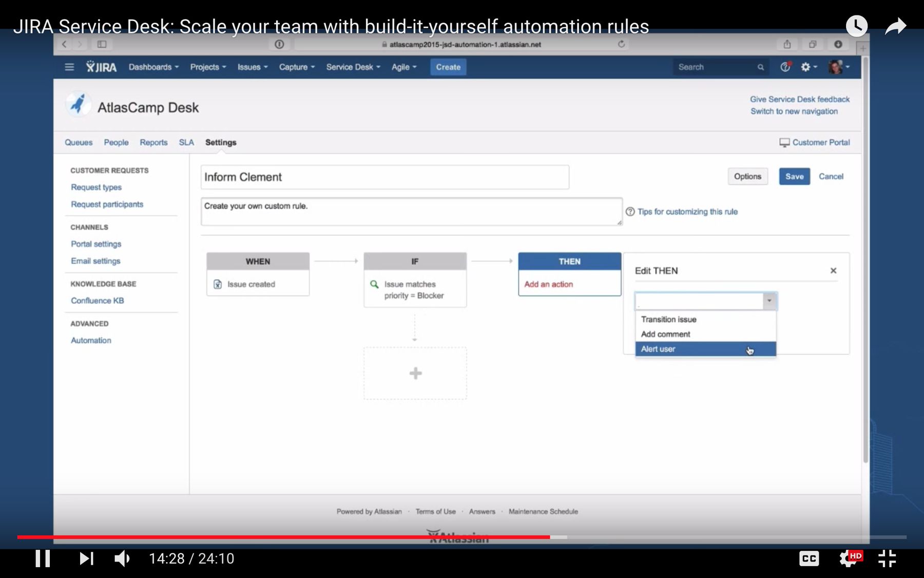Reload the browser page

pyautogui.click(x=621, y=44)
